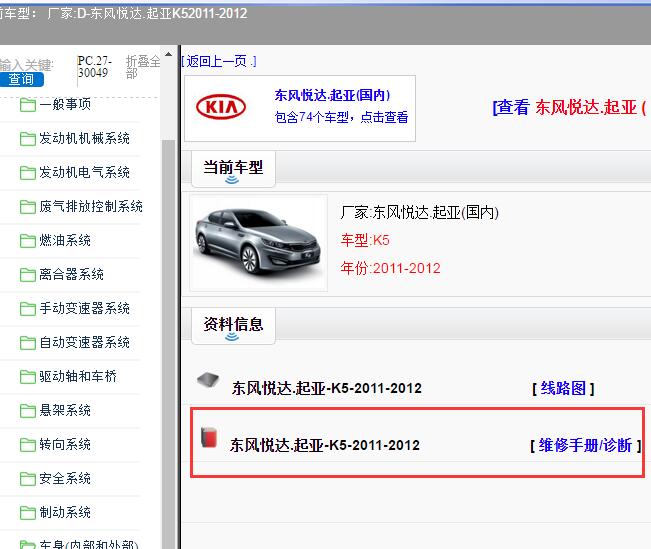Viewport: 651px width, 549px height.
Task: Go back via 返回上一页 link
Action: pos(219,61)
